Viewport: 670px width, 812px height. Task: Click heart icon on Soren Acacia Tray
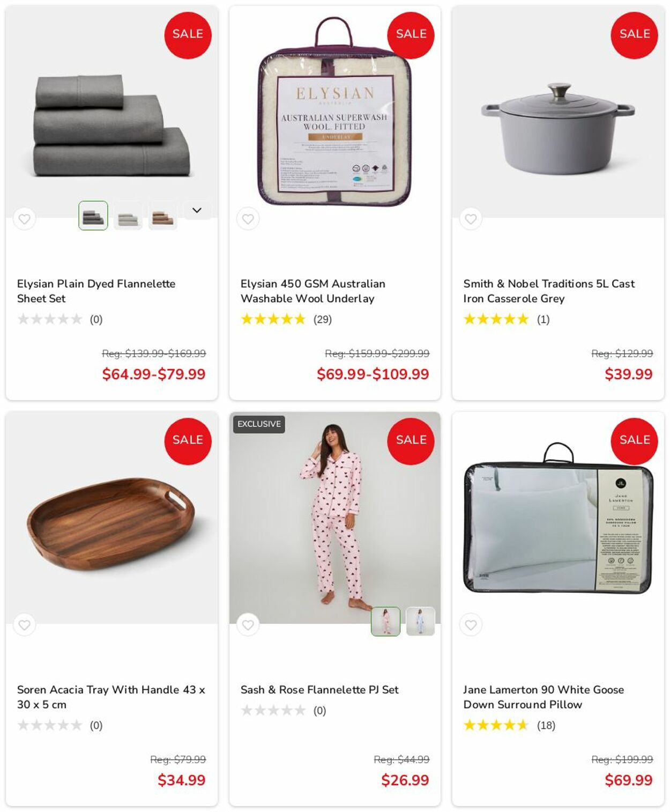(25, 625)
